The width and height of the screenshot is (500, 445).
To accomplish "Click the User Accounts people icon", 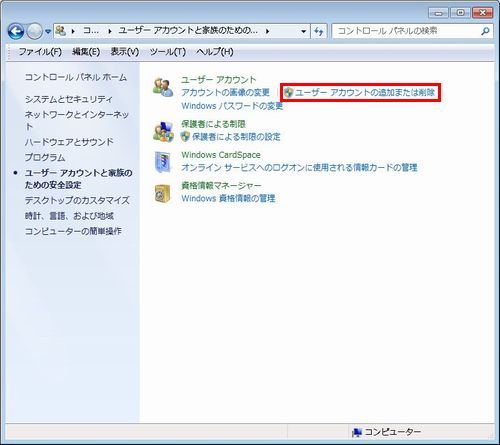I will coord(163,87).
